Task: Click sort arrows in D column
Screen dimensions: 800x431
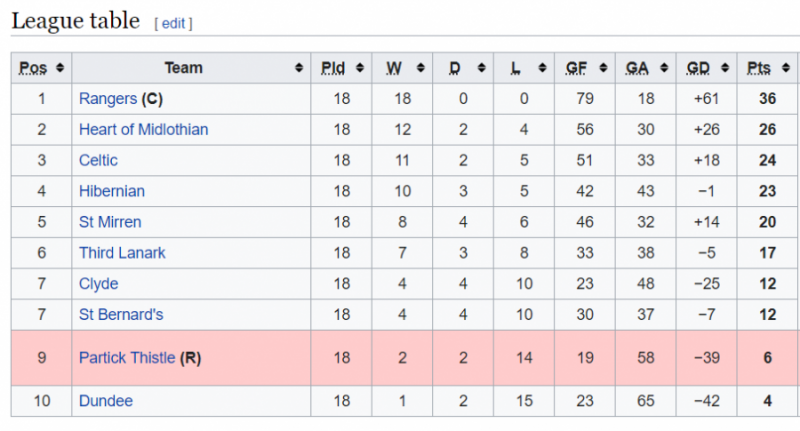Action: point(481,68)
